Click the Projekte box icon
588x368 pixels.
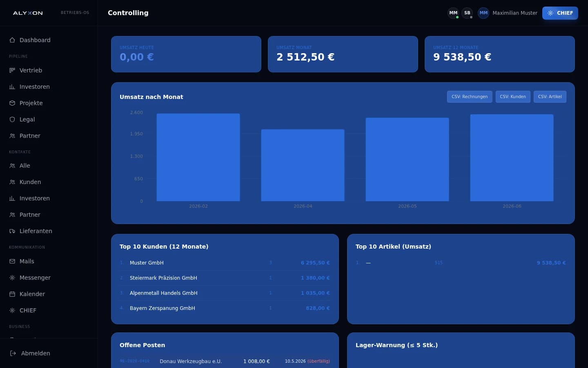(x=12, y=103)
